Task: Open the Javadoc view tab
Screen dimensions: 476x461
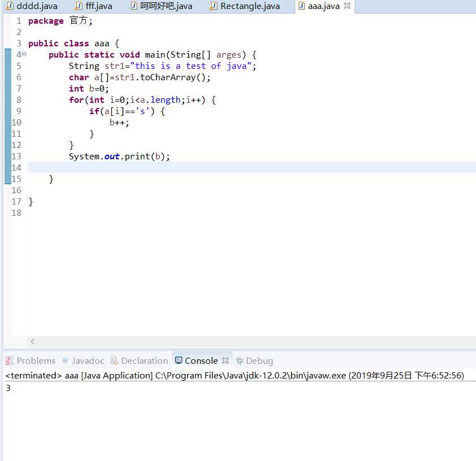Action: point(83,361)
